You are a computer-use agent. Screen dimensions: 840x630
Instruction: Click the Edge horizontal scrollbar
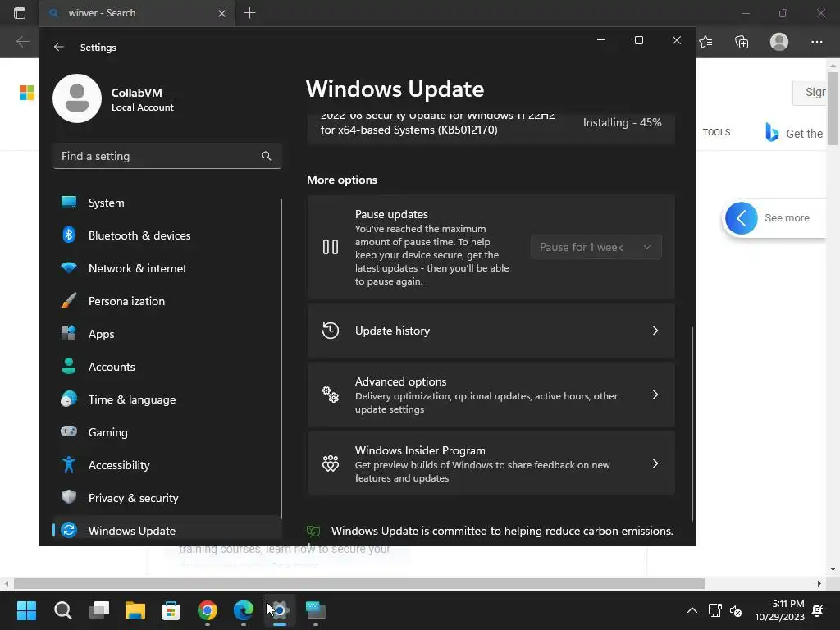358,583
